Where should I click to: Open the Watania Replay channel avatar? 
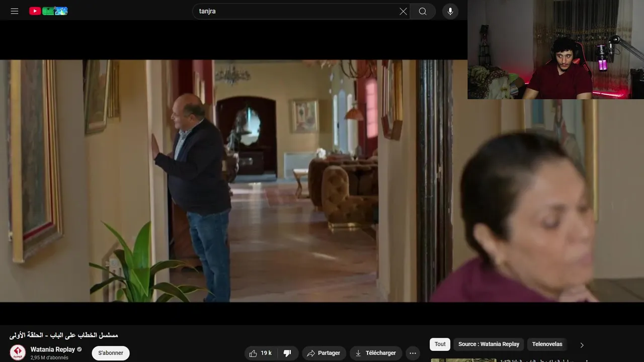click(x=18, y=352)
